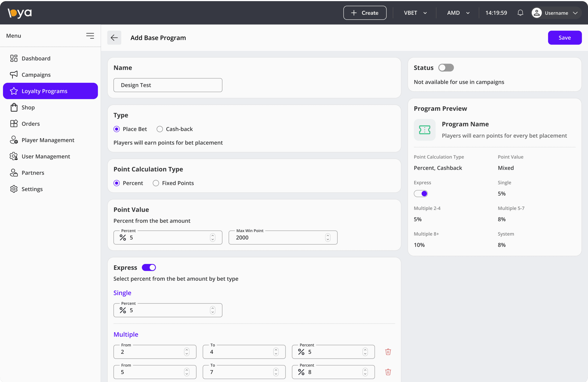Enable the Status toggle
The width and height of the screenshot is (588, 382).
pos(446,68)
